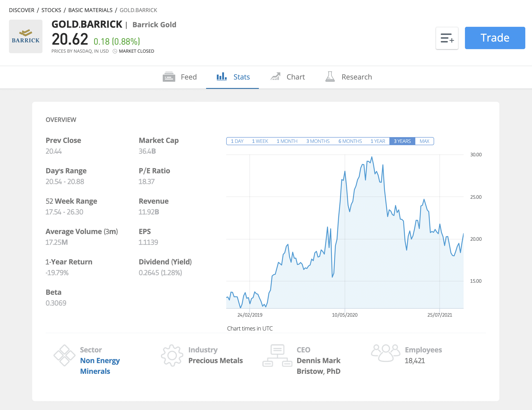Click the Chart times in UTC note
This screenshot has height=410, width=532.
(x=250, y=328)
